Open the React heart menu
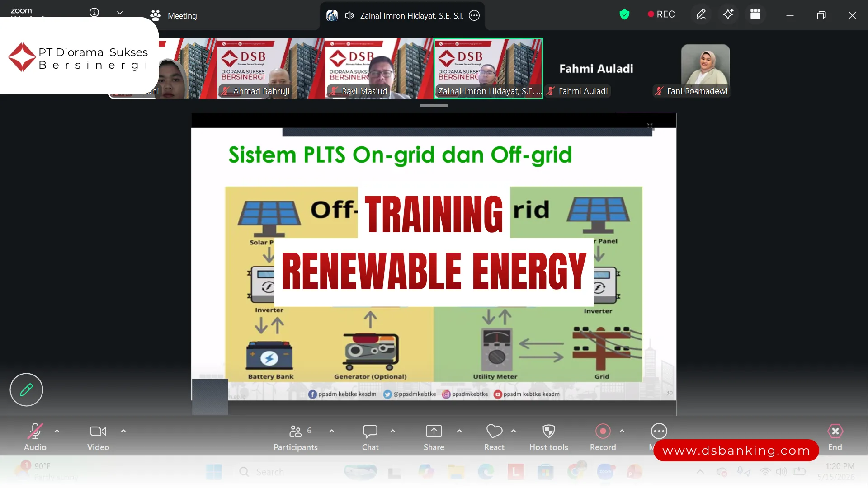Image resolution: width=868 pixels, height=488 pixels. [x=494, y=437]
